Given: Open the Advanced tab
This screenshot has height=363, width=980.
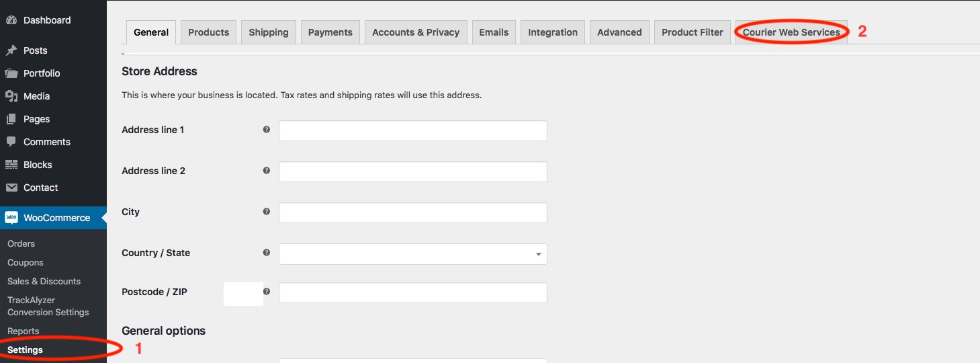Looking at the screenshot, I should click(619, 32).
